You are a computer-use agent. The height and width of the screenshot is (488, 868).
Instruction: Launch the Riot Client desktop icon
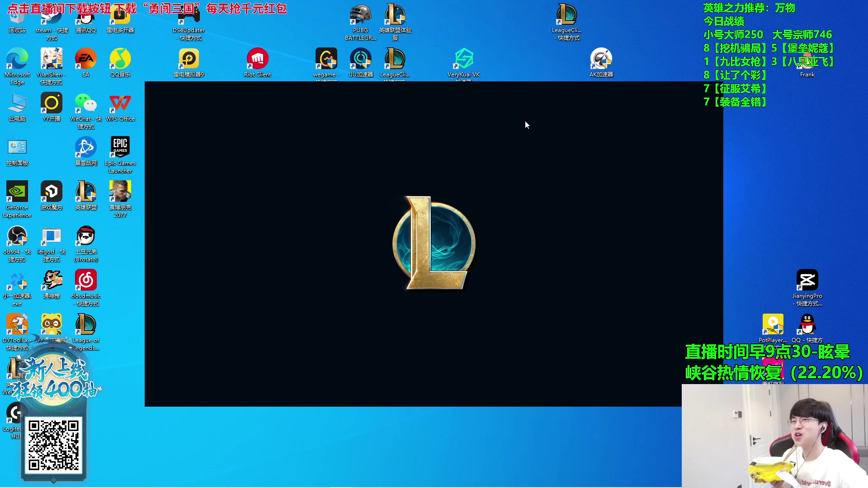pyautogui.click(x=257, y=62)
